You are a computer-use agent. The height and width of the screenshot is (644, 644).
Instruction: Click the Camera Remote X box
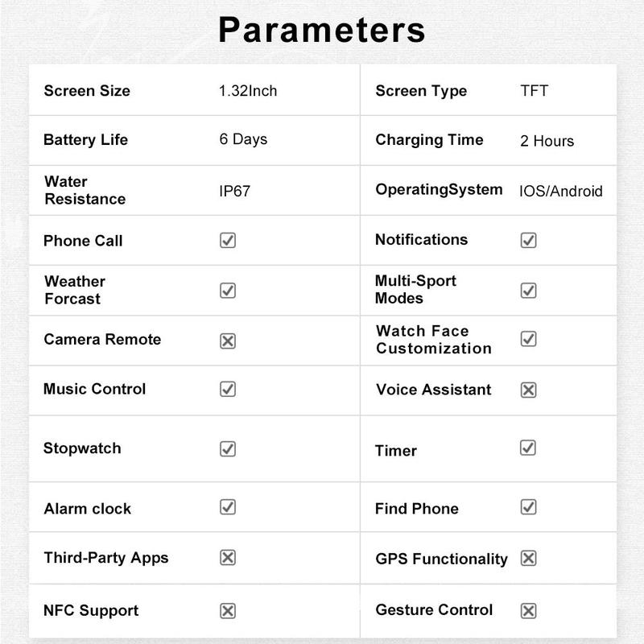(x=228, y=341)
